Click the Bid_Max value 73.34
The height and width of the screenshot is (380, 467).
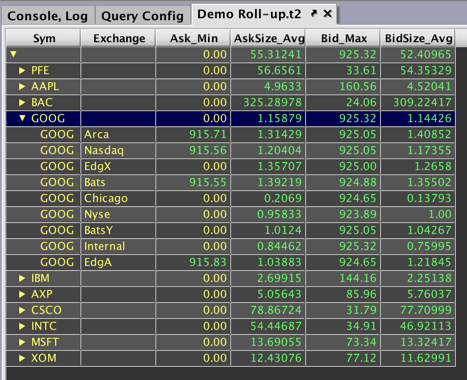click(361, 342)
